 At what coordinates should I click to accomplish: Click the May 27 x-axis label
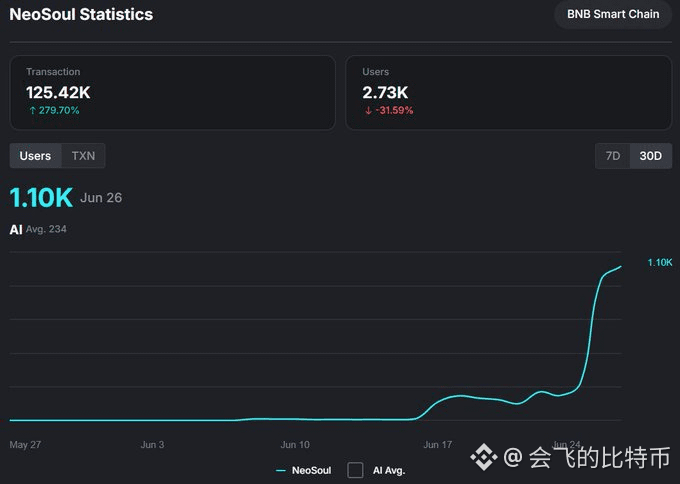point(25,445)
